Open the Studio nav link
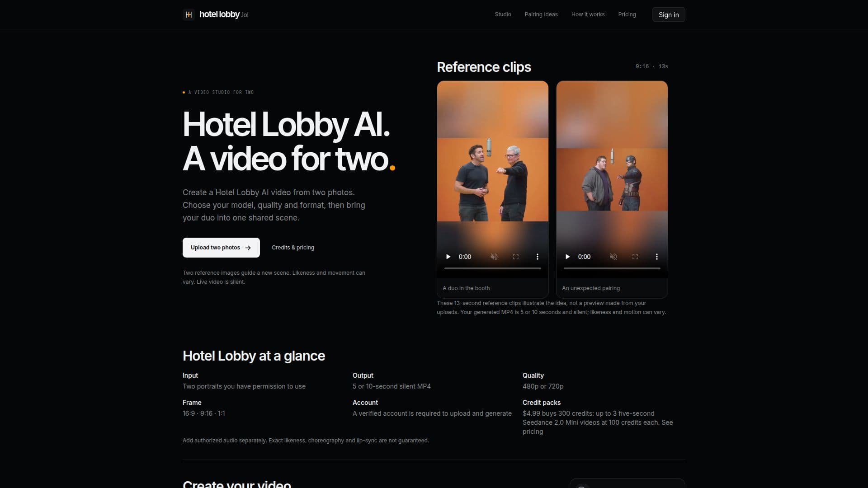This screenshot has width=868, height=488. point(503,14)
